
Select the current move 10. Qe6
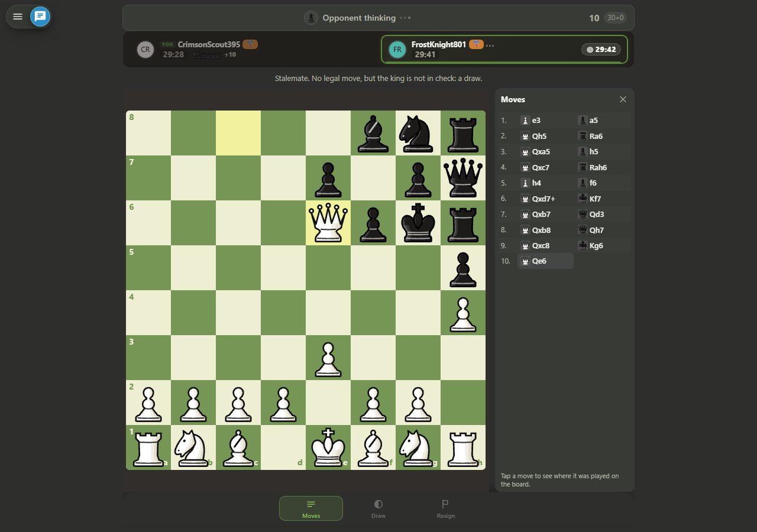(545, 261)
